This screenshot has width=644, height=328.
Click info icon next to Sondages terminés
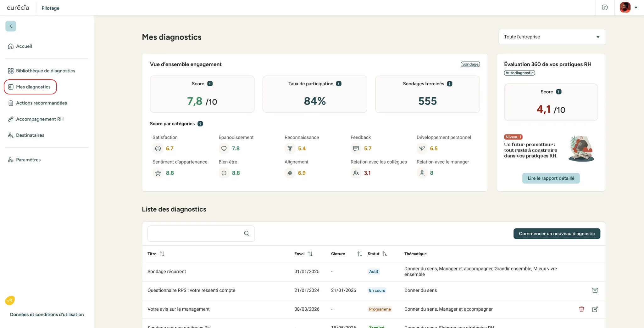pyautogui.click(x=450, y=84)
